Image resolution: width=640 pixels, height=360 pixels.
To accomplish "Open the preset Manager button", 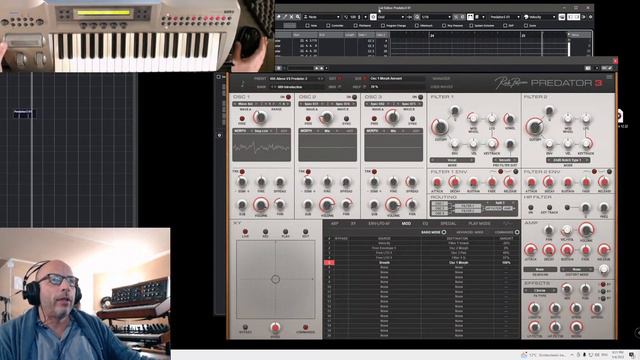I will click(x=441, y=78).
